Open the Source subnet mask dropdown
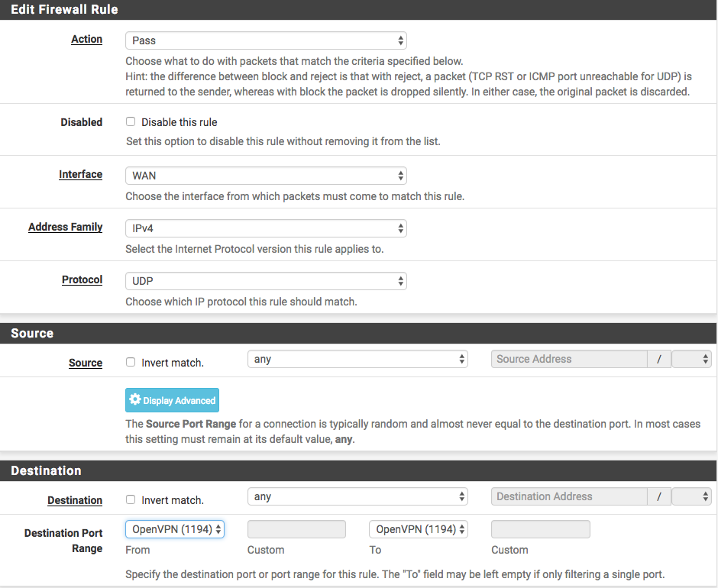The height and width of the screenshot is (588, 718). (x=691, y=359)
